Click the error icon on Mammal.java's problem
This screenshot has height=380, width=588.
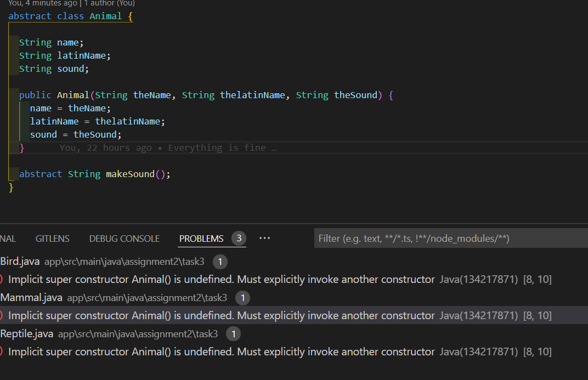pos(1,315)
